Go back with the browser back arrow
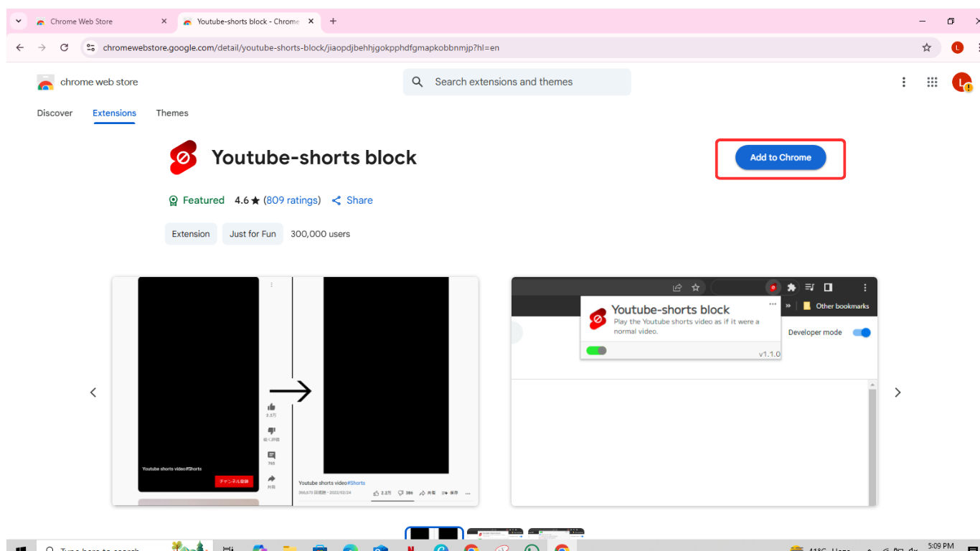Image resolution: width=980 pixels, height=551 pixels. (19, 47)
